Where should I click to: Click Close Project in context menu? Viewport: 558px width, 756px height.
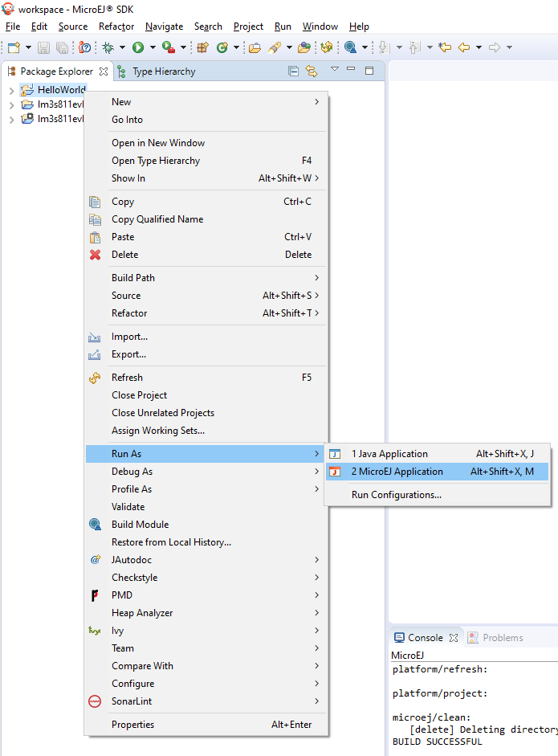pos(206,395)
